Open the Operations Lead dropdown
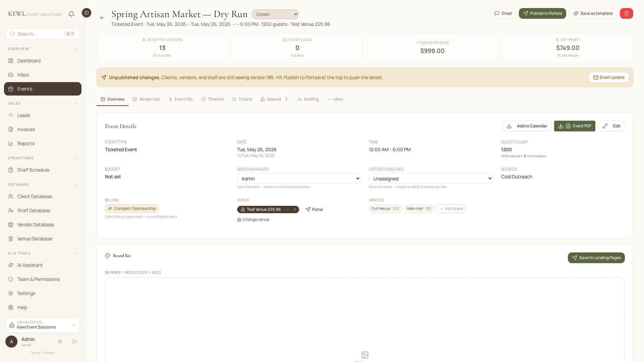The height and width of the screenshot is (362, 644). click(x=431, y=179)
